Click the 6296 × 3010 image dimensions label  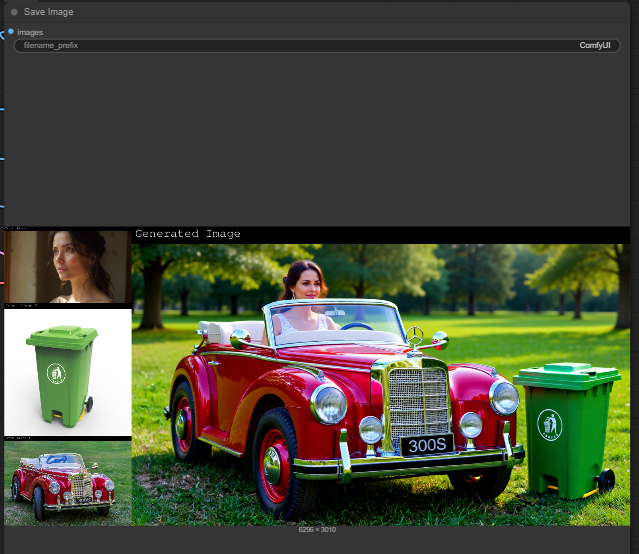point(317,529)
